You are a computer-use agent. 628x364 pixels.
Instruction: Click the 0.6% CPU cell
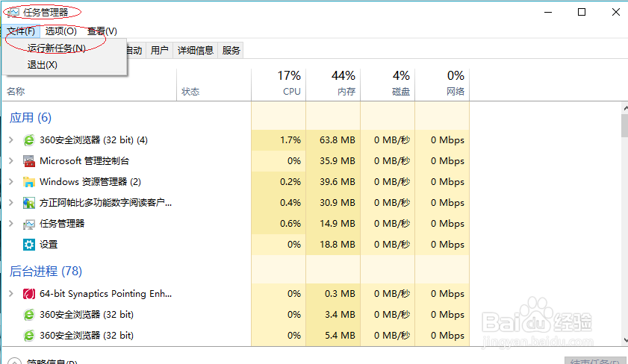pos(279,223)
